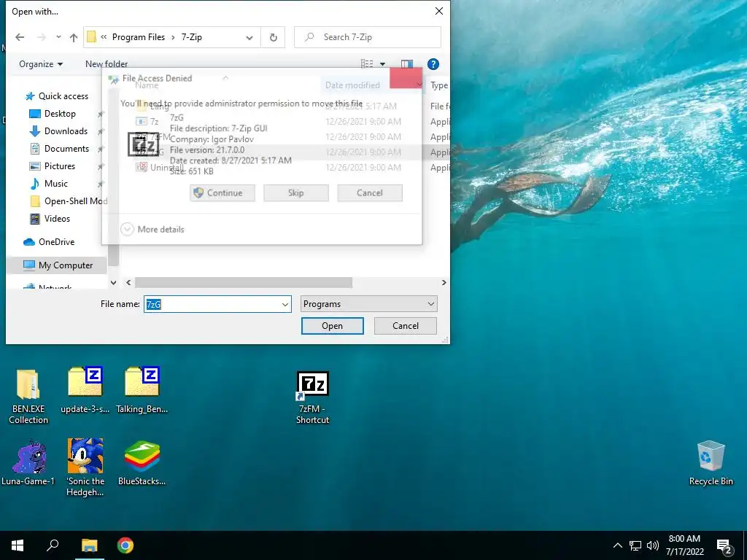Screen dimensions: 747x560
Task: Open Google Chrome from taskbar
Action: pyautogui.click(x=125, y=545)
